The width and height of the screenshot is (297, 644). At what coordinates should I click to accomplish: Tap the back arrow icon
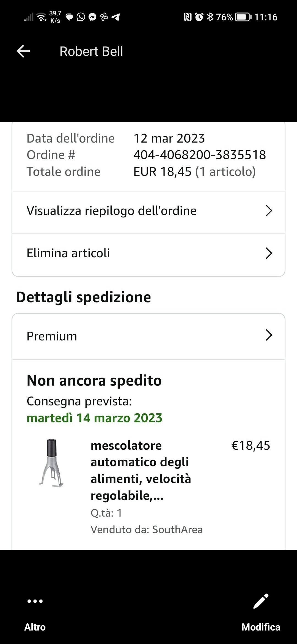pos(23,51)
